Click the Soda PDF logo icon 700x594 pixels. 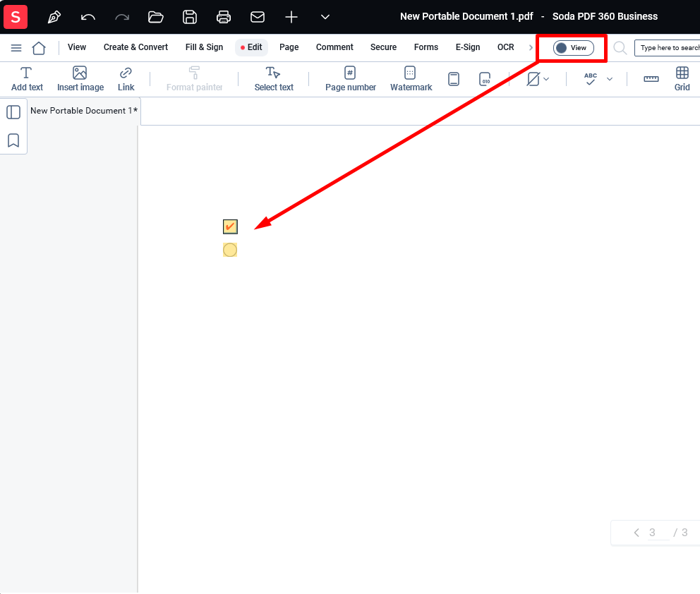coord(16,17)
